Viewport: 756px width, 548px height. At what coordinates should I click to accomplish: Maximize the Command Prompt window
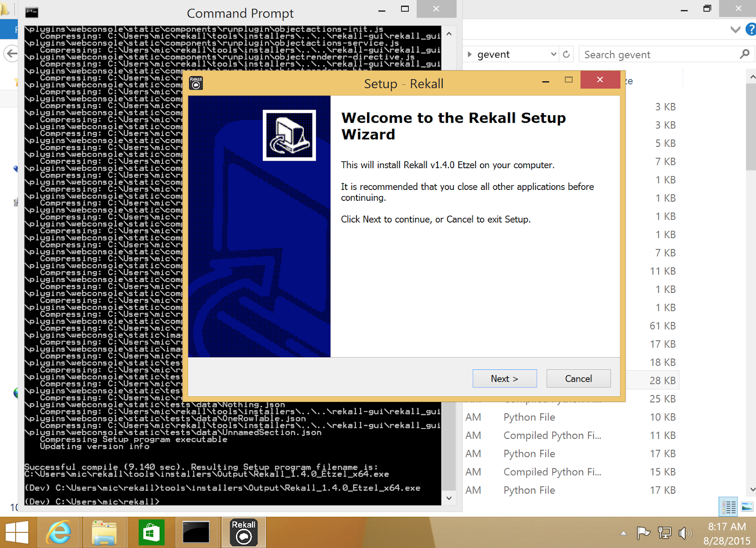pyautogui.click(x=405, y=9)
